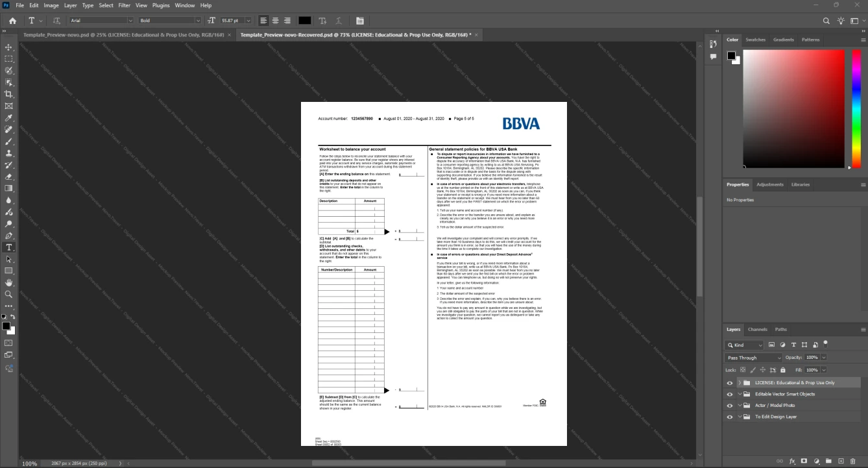Open the font size dropdown
The height and width of the screenshot is (468, 868).
point(249,21)
